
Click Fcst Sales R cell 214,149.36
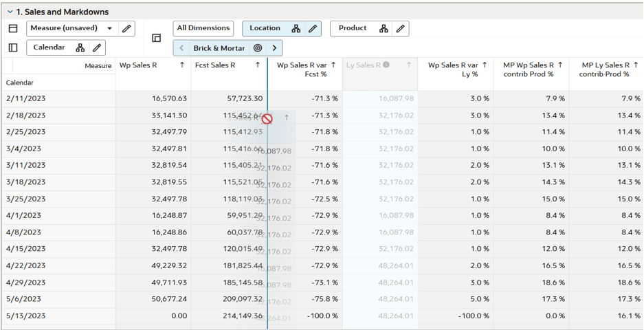[229, 316]
